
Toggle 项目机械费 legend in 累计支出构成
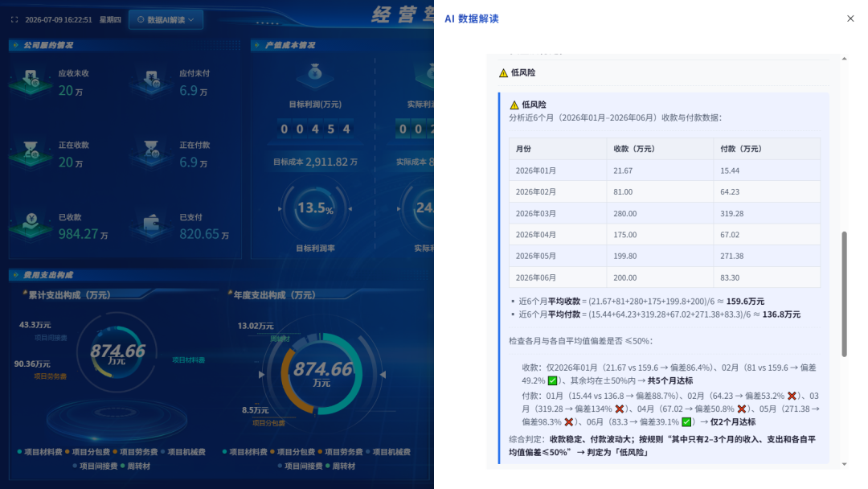pyautogui.click(x=182, y=452)
